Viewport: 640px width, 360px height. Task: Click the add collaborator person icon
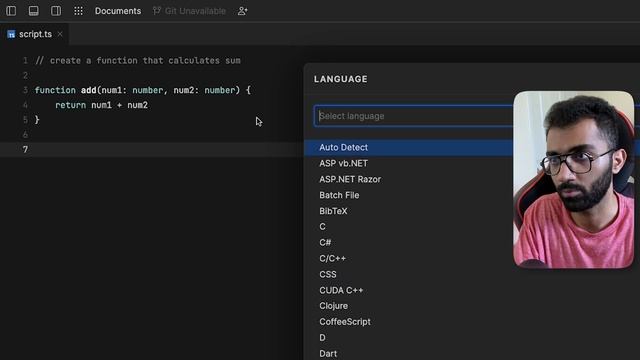click(x=242, y=11)
